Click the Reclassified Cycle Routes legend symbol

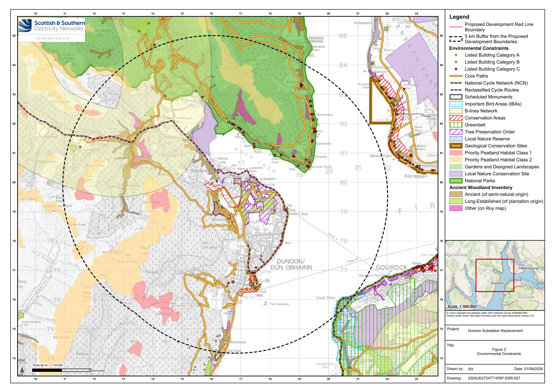(456, 90)
